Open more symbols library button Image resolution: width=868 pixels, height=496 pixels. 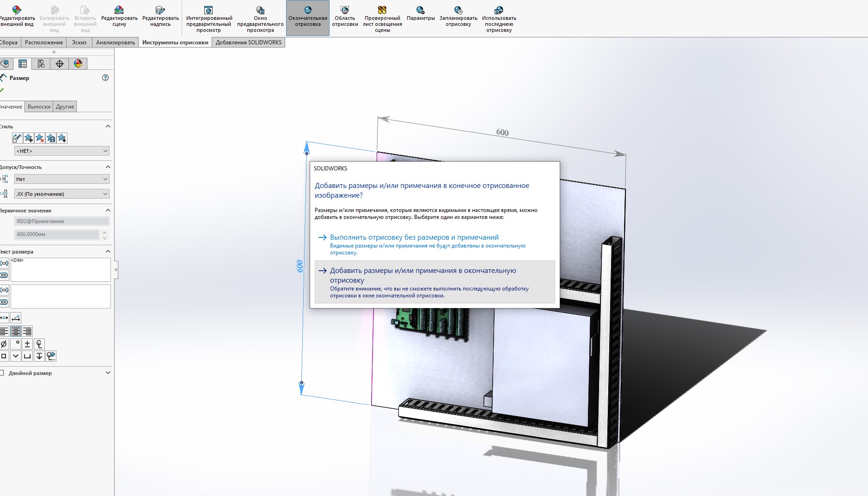click(51, 356)
